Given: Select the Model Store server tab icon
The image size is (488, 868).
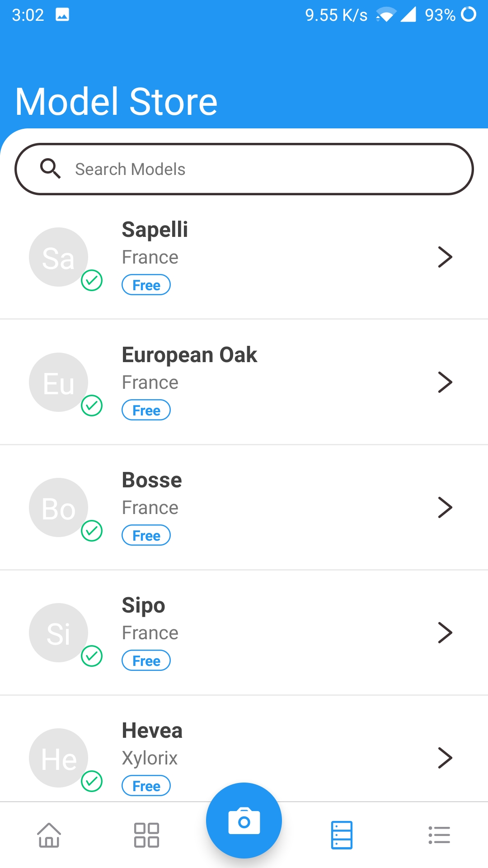Looking at the screenshot, I should [x=342, y=835].
